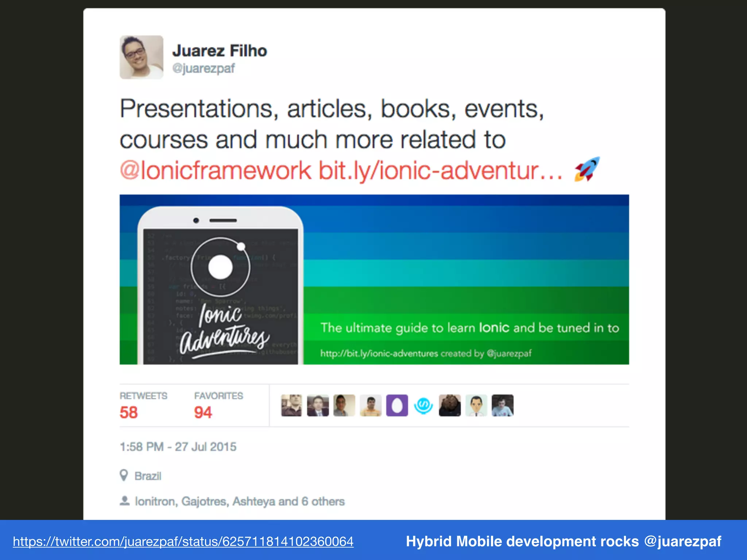Open the Brazil location

pos(148,476)
